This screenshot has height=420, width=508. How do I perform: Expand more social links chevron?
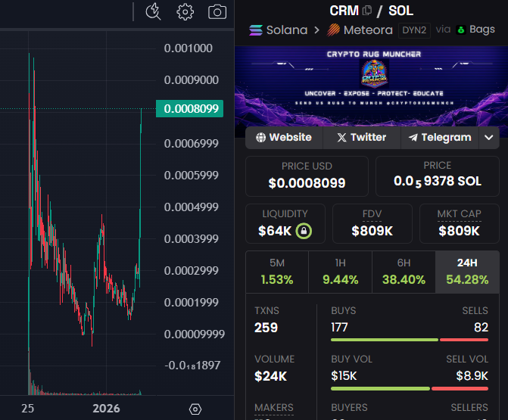pyautogui.click(x=489, y=137)
